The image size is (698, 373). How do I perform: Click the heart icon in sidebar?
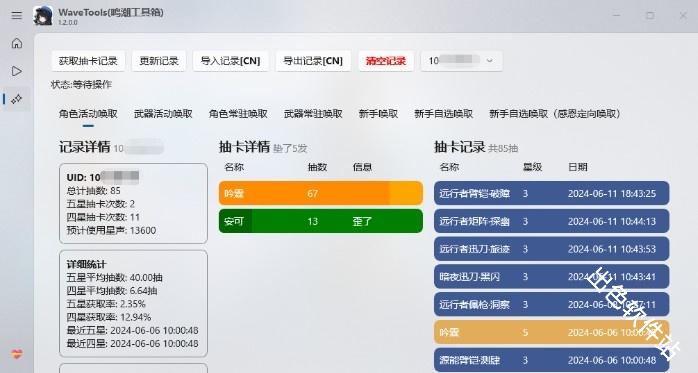pyautogui.click(x=16, y=354)
